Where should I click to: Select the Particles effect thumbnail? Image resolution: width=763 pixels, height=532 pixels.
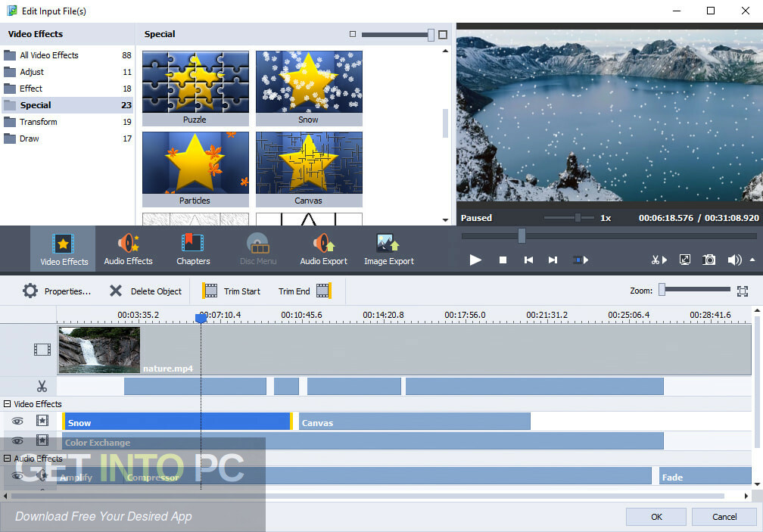195,170
